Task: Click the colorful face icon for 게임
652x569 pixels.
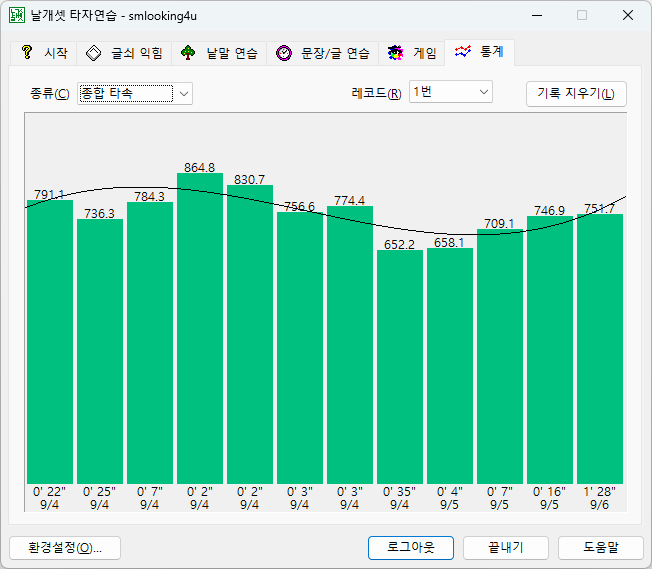Action: click(x=395, y=53)
